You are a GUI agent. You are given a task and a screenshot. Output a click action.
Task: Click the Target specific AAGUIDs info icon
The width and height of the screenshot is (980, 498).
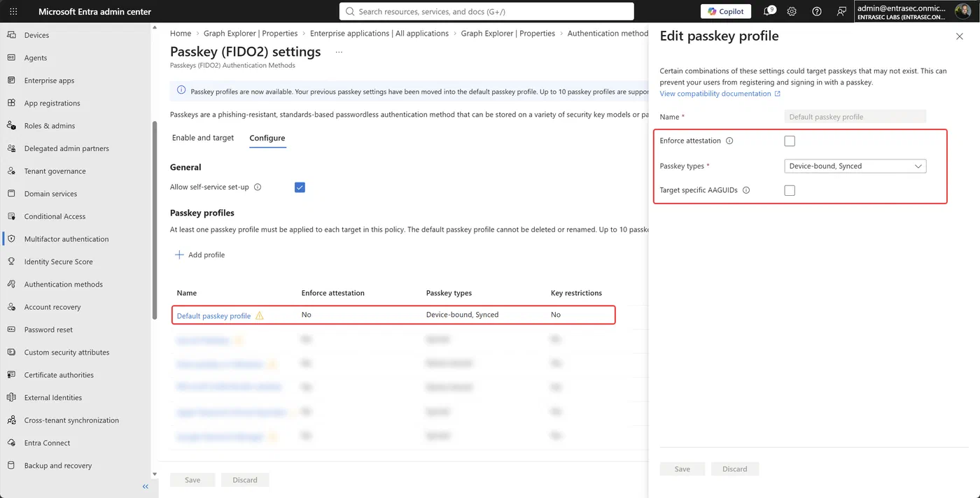tap(746, 190)
